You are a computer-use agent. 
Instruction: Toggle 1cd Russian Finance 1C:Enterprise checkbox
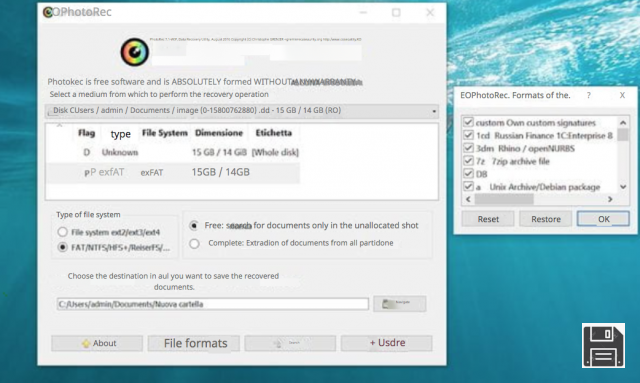[x=469, y=135]
